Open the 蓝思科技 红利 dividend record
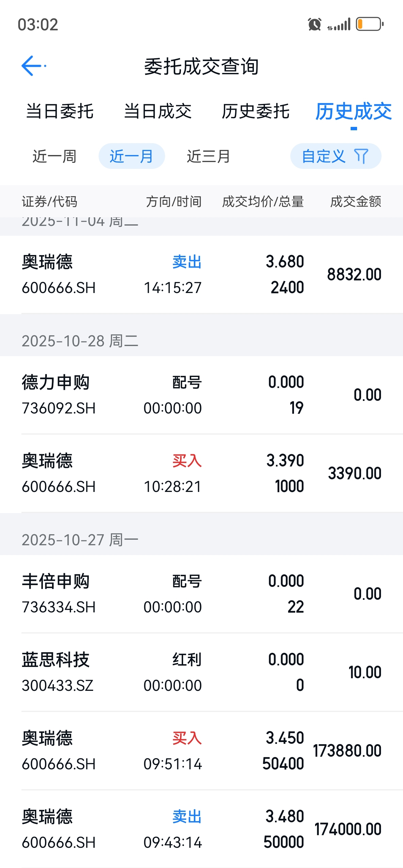 [x=201, y=672]
